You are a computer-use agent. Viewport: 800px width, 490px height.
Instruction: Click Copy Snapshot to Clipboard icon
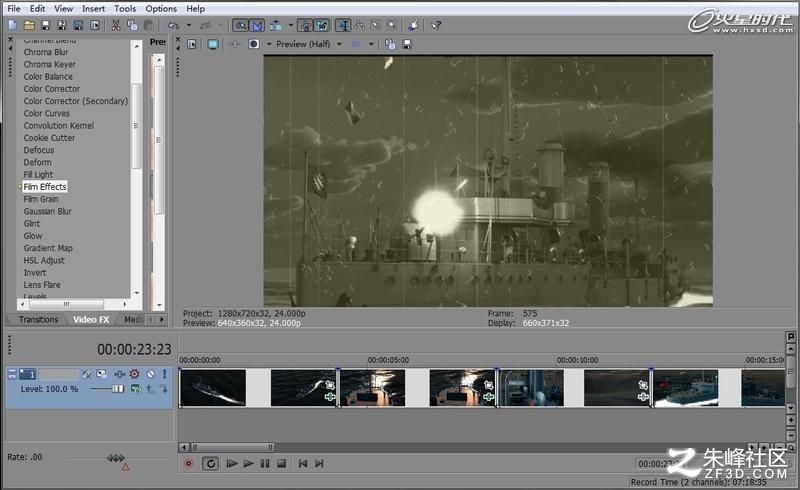390,44
